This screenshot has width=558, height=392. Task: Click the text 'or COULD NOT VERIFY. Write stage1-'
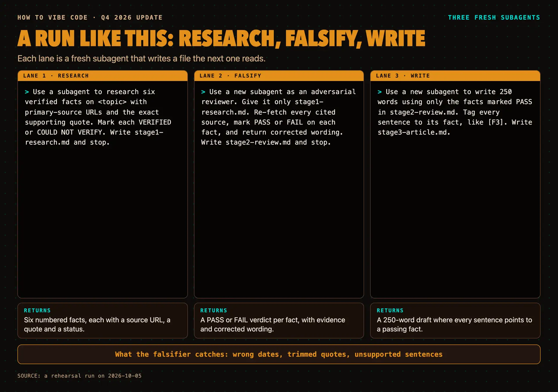[94, 132]
